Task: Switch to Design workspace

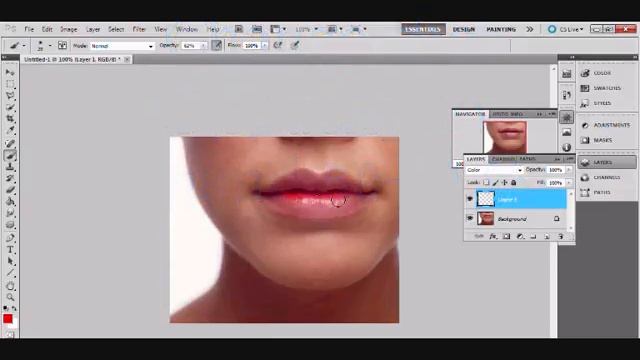Action: (464, 29)
